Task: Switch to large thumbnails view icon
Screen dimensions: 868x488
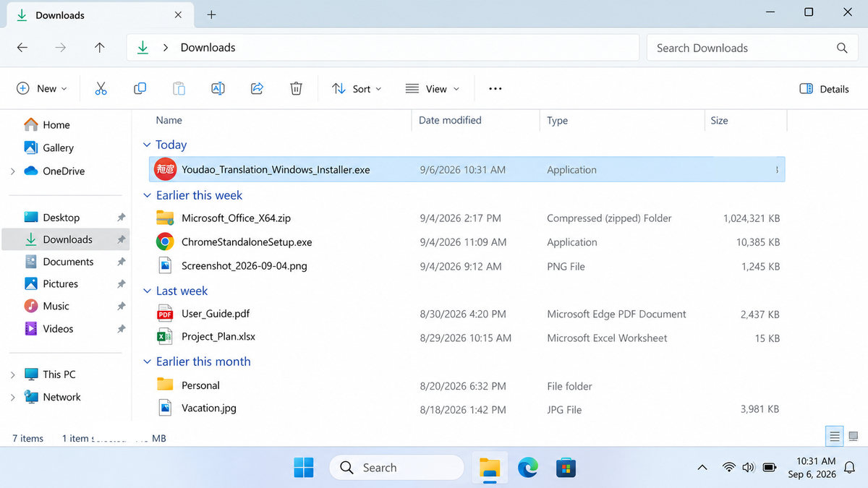Action: 854,436
